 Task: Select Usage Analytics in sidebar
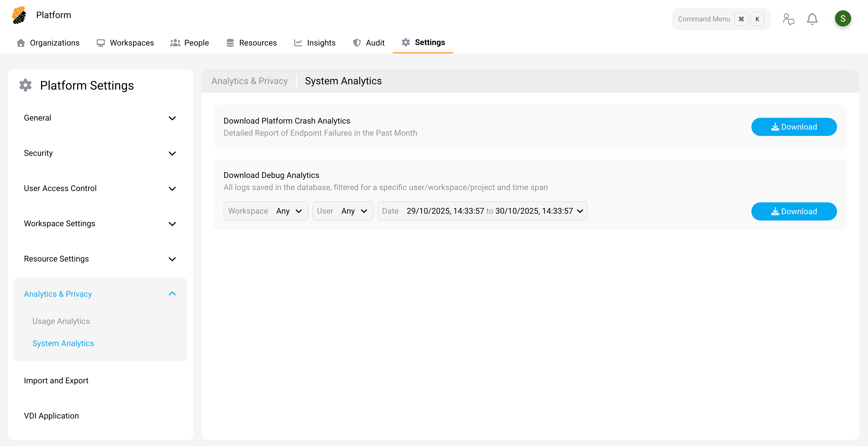point(61,321)
